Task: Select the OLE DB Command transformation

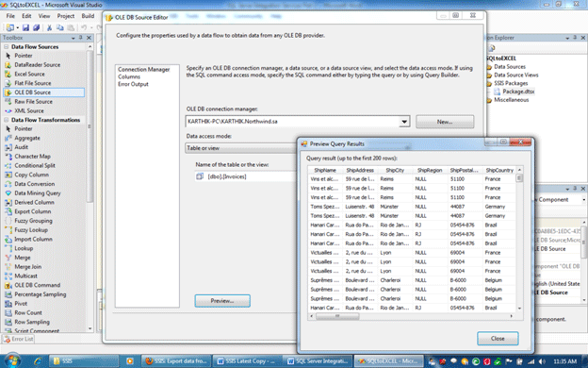Action: (x=37, y=285)
